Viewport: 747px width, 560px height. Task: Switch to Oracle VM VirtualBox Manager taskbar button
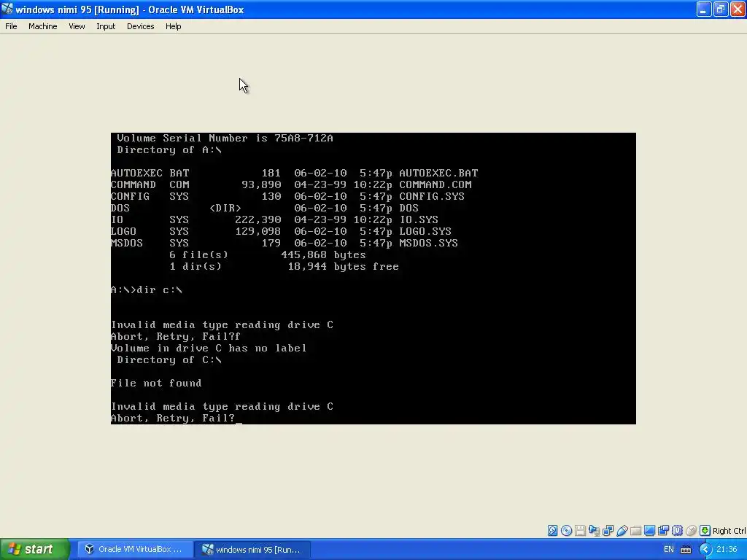click(x=134, y=550)
